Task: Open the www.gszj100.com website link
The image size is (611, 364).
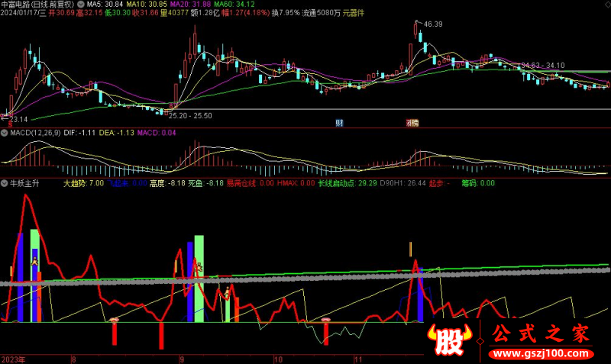Action: [541, 356]
